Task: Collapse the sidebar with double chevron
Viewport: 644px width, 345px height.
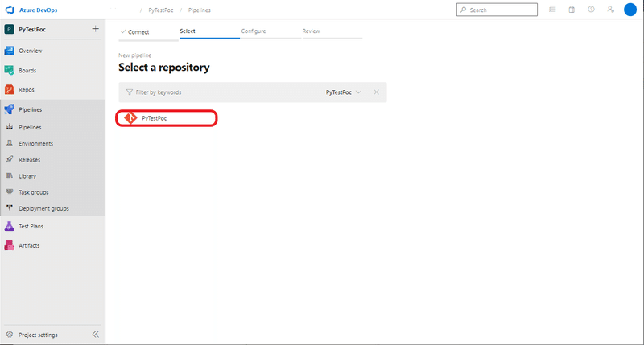Action: click(95, 335)
